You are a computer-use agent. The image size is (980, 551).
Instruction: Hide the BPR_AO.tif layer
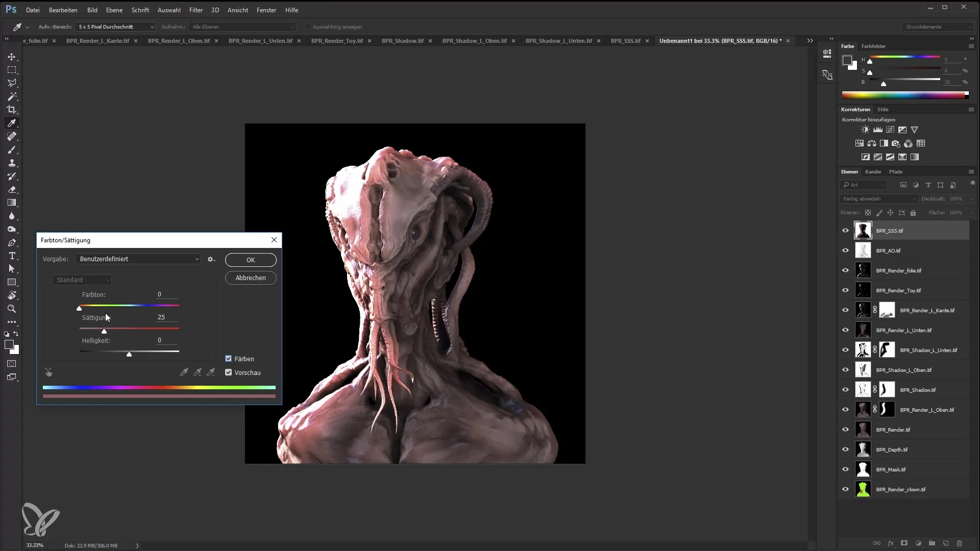(845, 251)
